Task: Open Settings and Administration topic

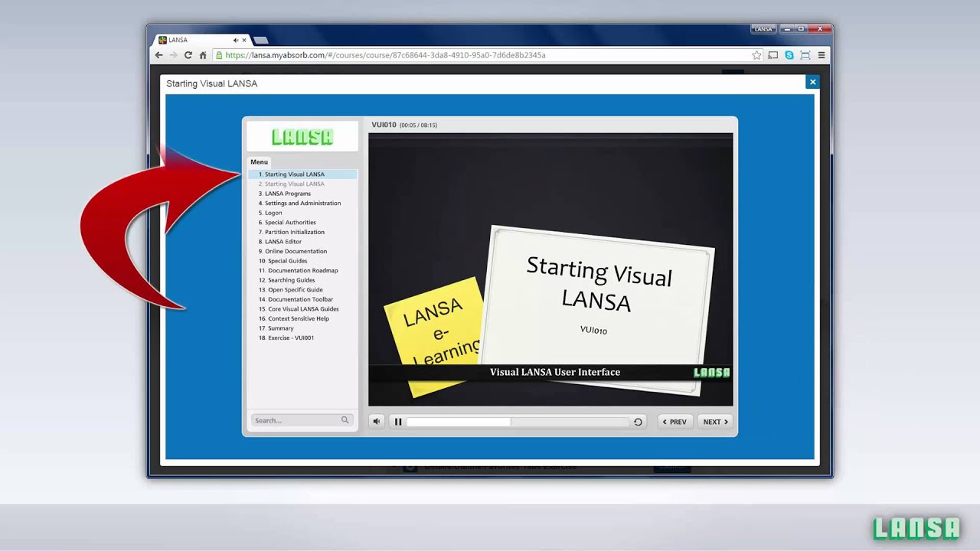Action: (x=302, y=203)
